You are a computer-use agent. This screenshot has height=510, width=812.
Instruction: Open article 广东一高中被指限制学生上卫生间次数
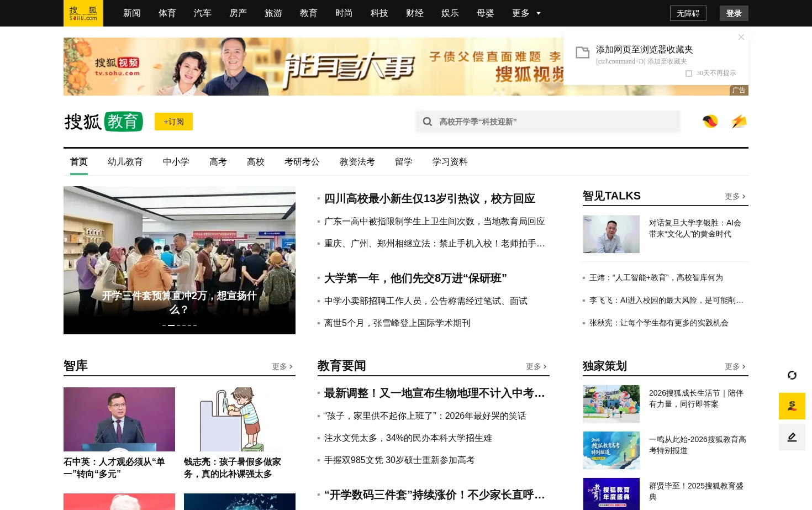(x=435, y=222)
